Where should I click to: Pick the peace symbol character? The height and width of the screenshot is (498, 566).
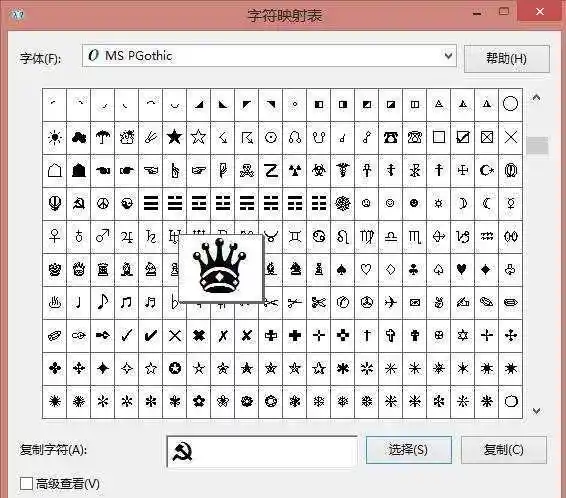(x=103, y=204)
